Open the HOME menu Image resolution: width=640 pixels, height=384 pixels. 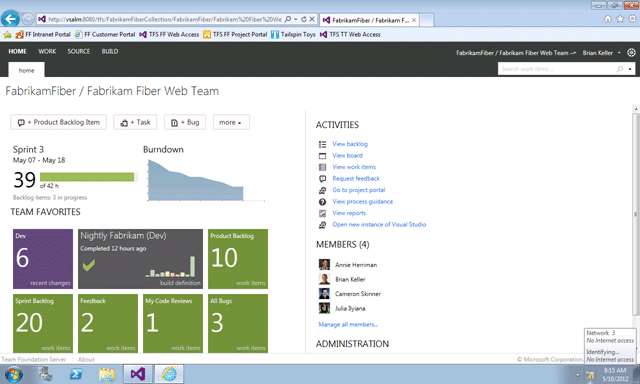click(x=18, y=51)
